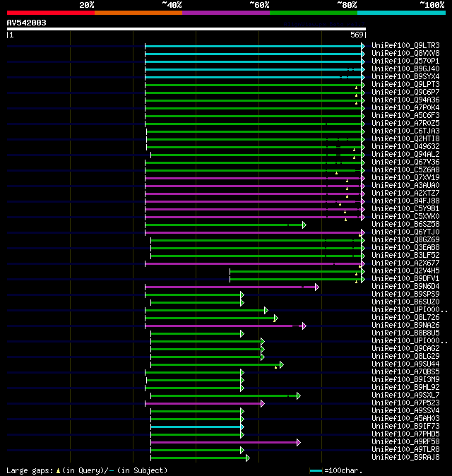Click the AV542003 query name
The image size is (452, 476).
tap(26, 23)
